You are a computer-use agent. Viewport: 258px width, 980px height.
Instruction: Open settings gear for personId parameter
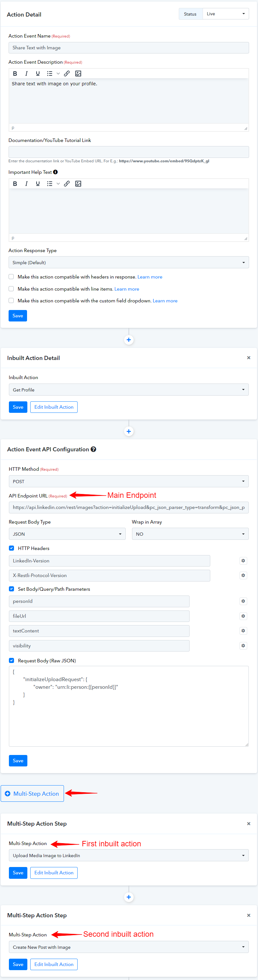pos(243,601)
